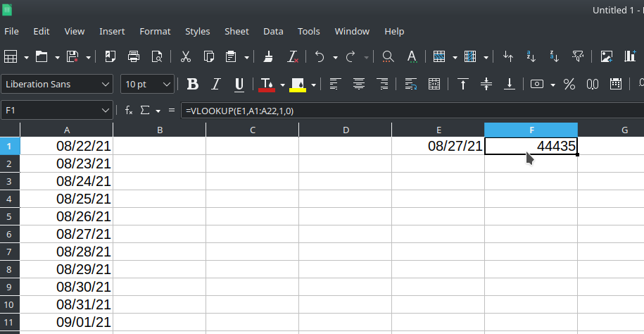Screen dimensions: 644x334
Task: Click the Insert Rows icon
Action: (x=439, y=56)
